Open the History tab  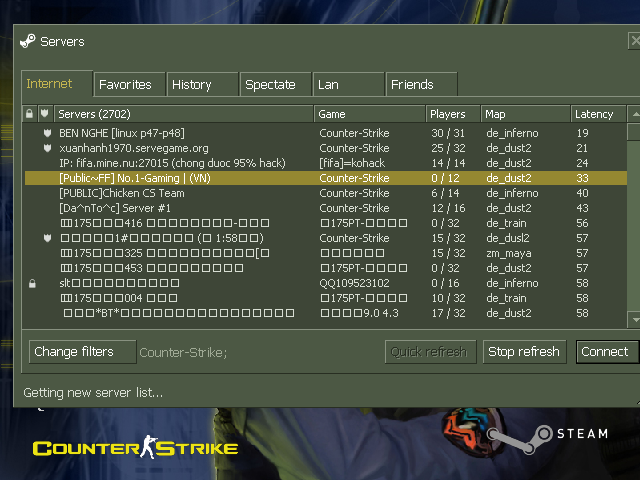click(202, 85)
